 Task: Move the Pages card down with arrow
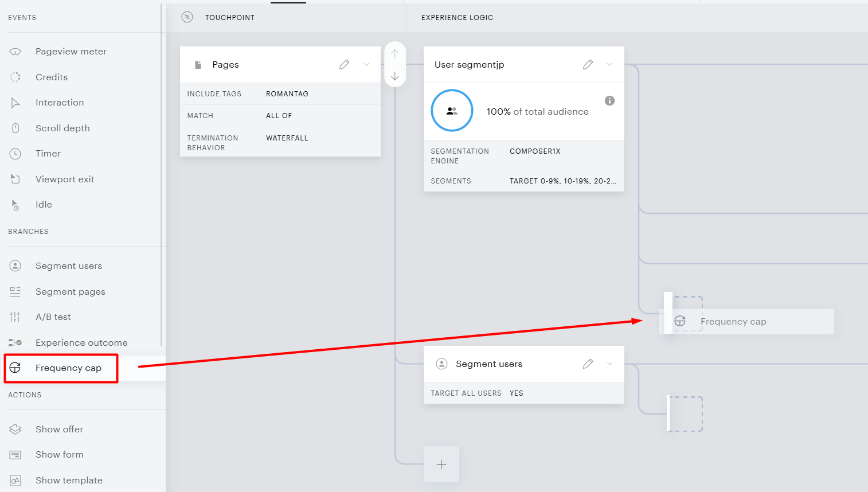395,76
